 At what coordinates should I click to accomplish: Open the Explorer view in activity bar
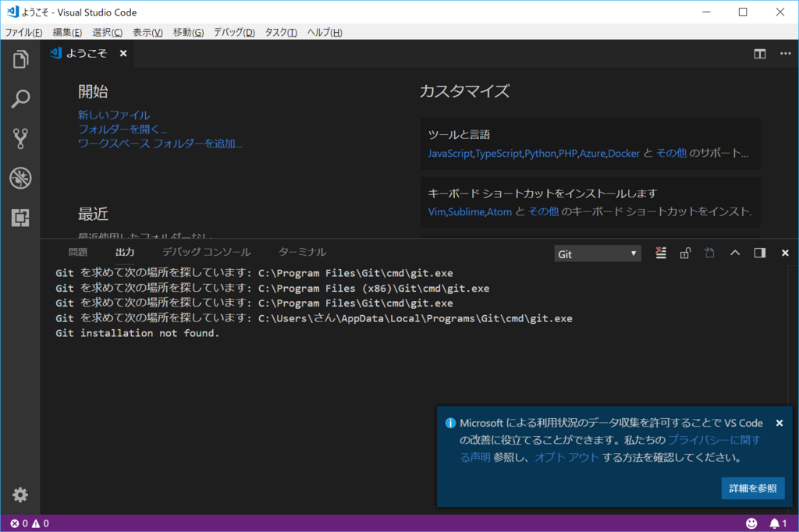point(20,59)
